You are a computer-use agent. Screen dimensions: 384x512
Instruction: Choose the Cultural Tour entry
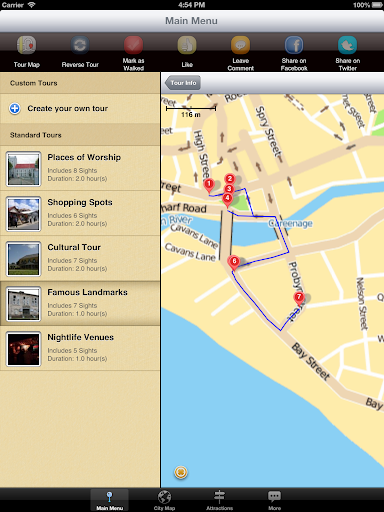tap(80, 258)
